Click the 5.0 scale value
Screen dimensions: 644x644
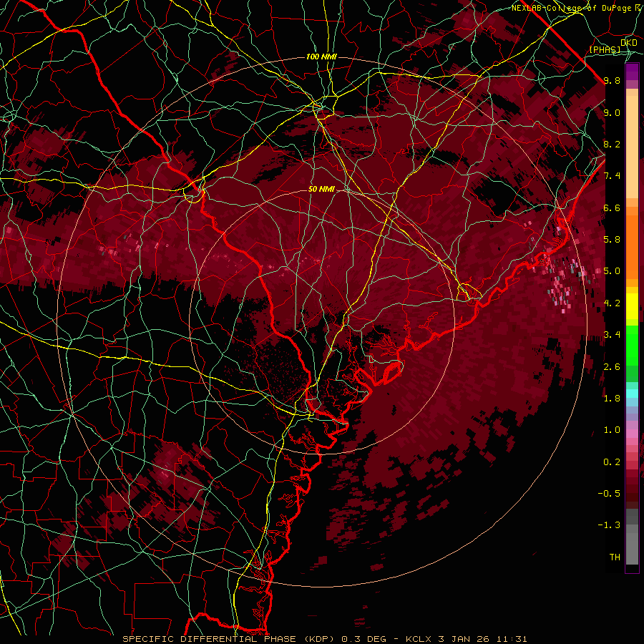coord(612,270)
